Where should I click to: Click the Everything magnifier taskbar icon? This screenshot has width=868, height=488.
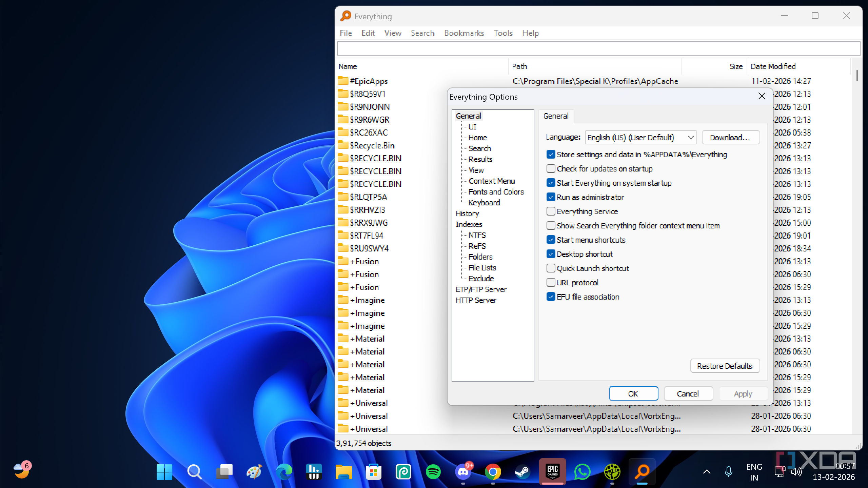click(642, 471)
